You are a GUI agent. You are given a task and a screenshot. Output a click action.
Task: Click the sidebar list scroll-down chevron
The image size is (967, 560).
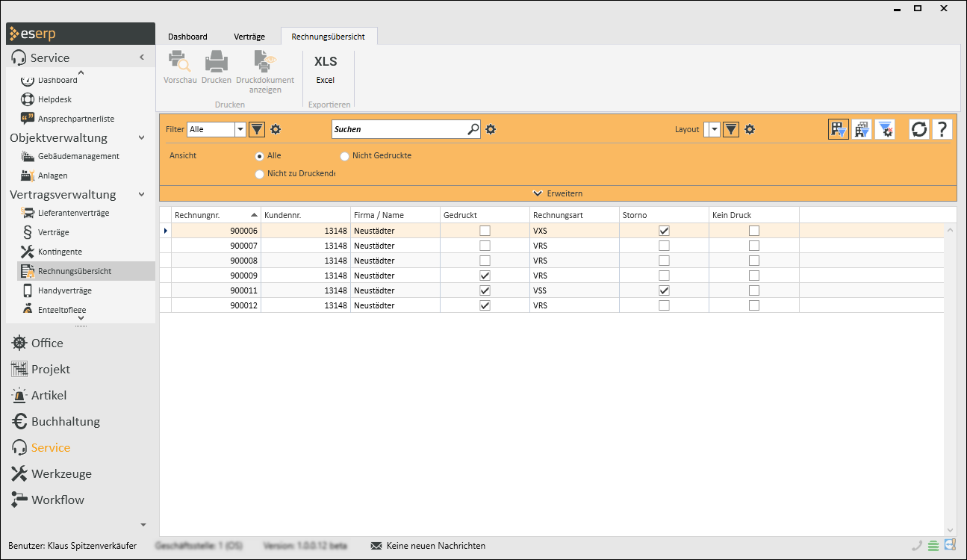click(81, 319)
